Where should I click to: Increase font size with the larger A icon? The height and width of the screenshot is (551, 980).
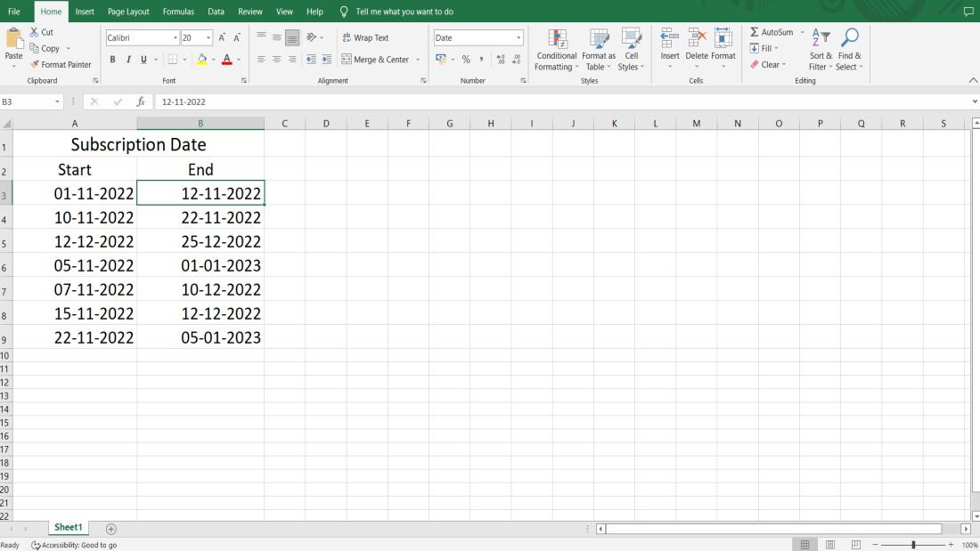pyautogui.click(x=222, y=37)
